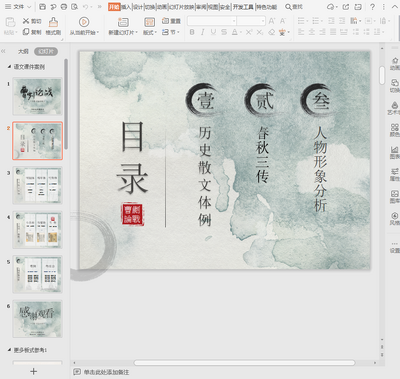Click the Undo arrow icon
Viewport: 400px width, 379px height.
86,6
